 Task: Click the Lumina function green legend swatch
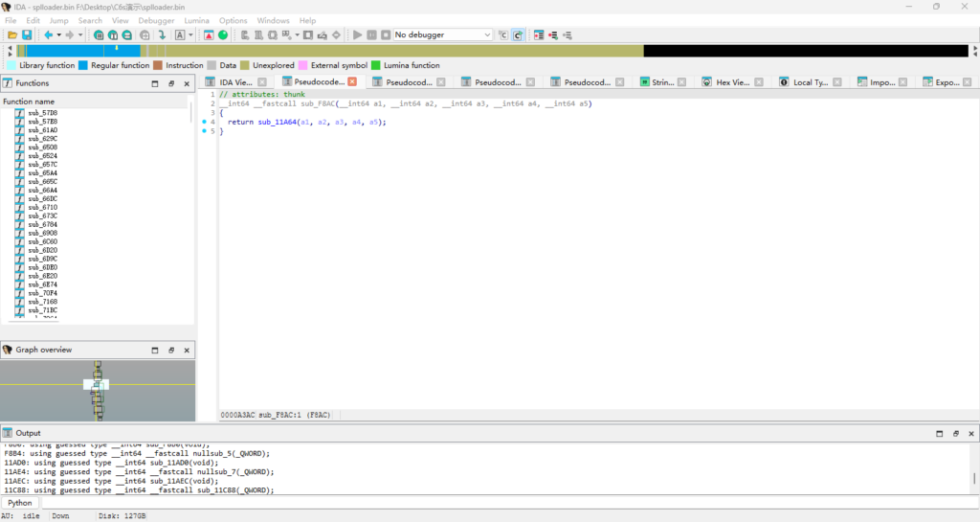point(375,65)
